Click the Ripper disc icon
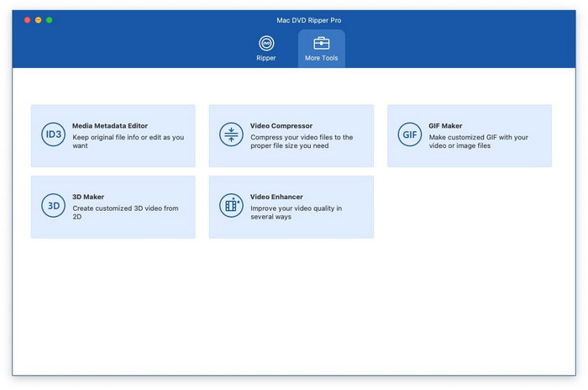Image resolution: width=588 pixels, height=390 pixels. pos(265,43)
